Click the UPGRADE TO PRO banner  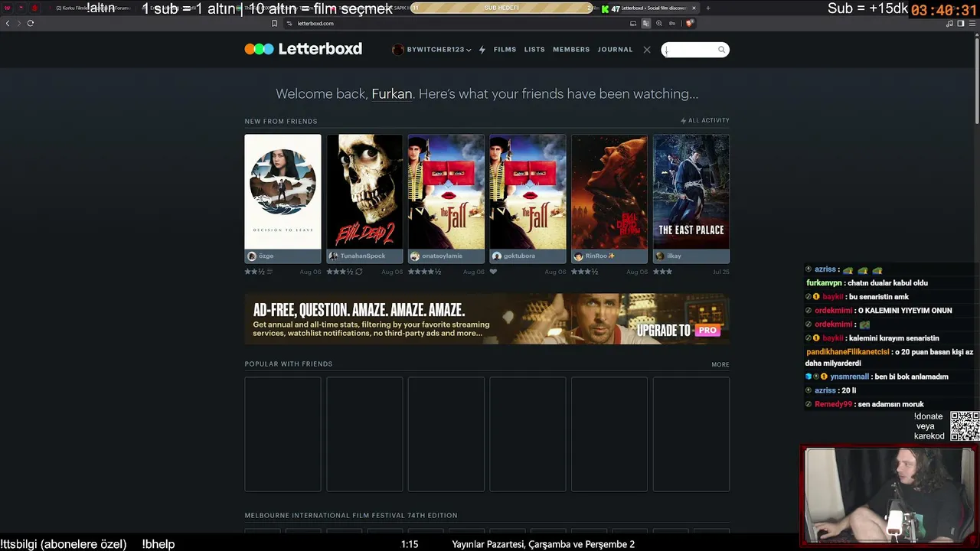(x=487, y=319)
